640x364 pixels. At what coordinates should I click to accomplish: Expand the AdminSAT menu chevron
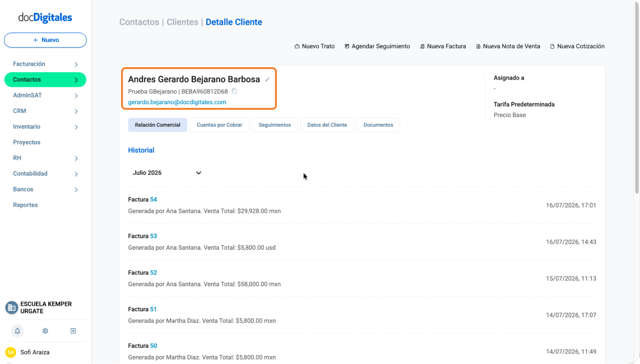[x=76, y=96]
